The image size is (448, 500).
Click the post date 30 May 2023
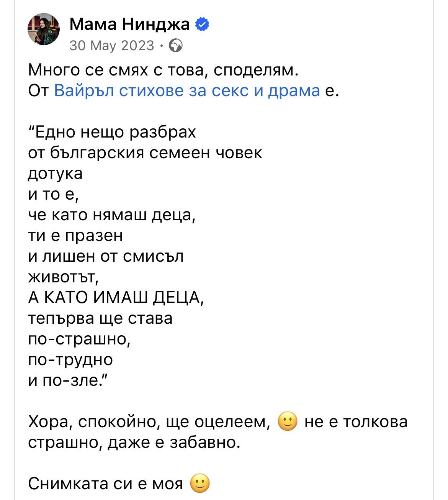112,46
